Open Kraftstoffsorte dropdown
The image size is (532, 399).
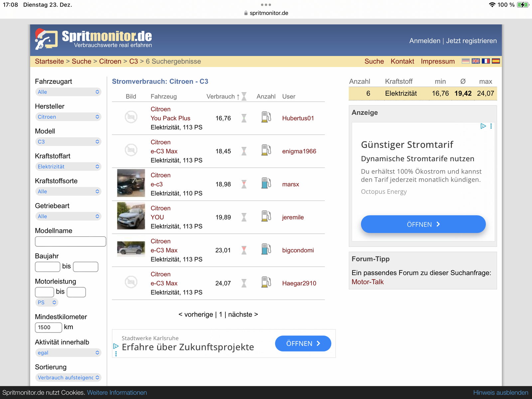(68, 192)
